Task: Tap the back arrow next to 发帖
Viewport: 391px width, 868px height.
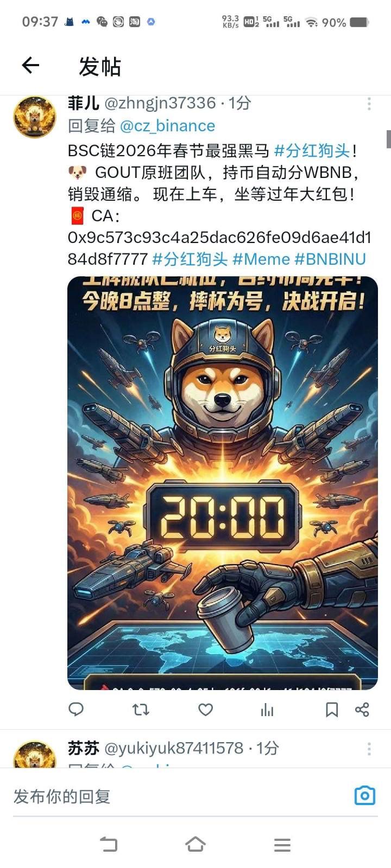Action: [30, 66]
